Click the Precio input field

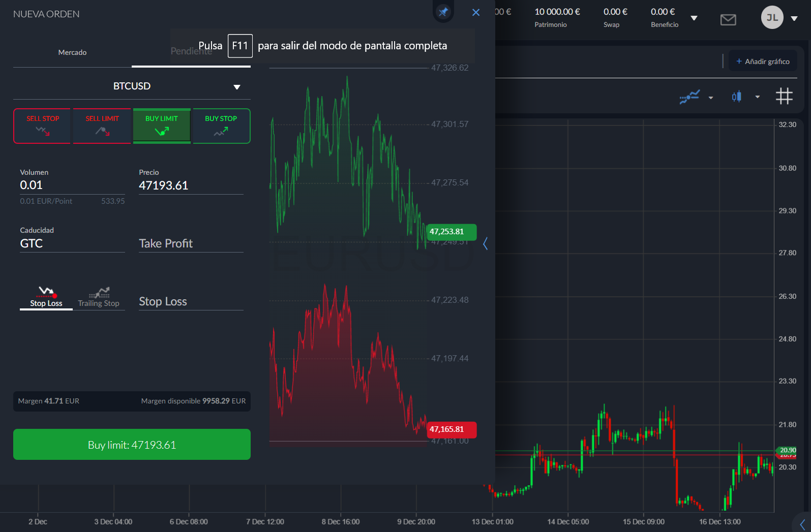pos(191,185)
